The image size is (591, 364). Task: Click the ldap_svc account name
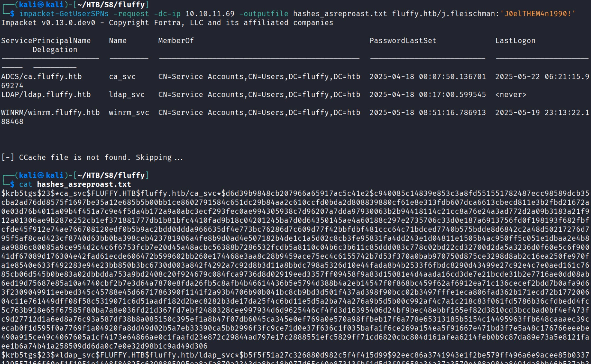coord(127,94)
